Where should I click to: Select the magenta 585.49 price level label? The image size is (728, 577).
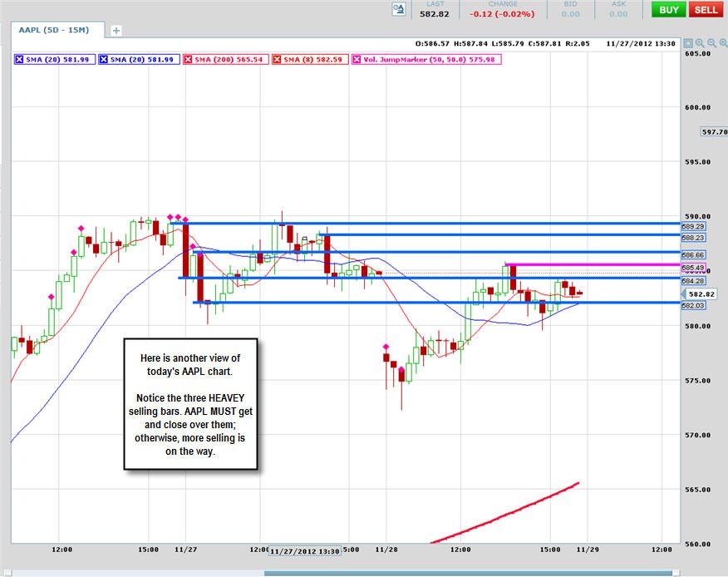coord(693,268)
